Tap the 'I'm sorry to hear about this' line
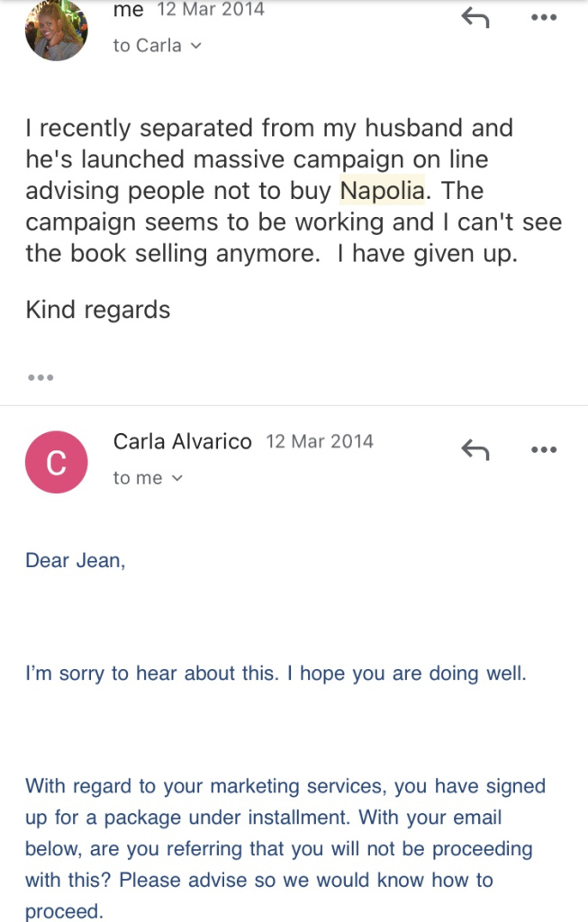 276,673
